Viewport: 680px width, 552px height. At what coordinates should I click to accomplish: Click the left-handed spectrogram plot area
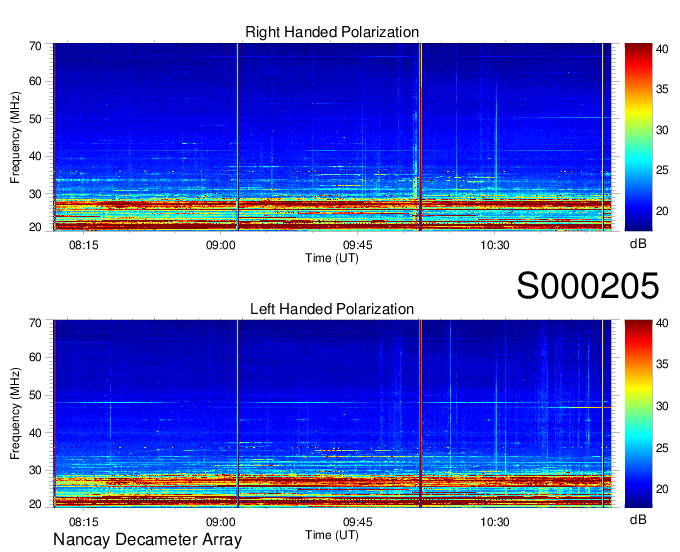coord(332,414)
